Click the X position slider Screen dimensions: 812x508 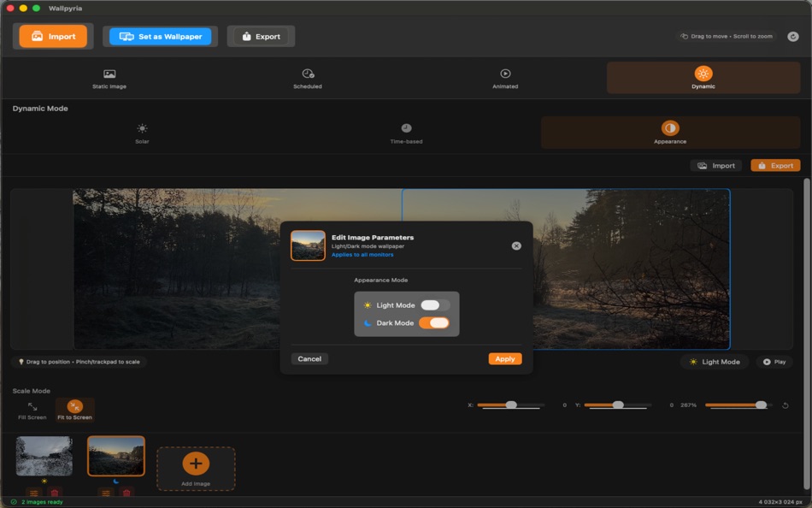click(x=510, y=405)
